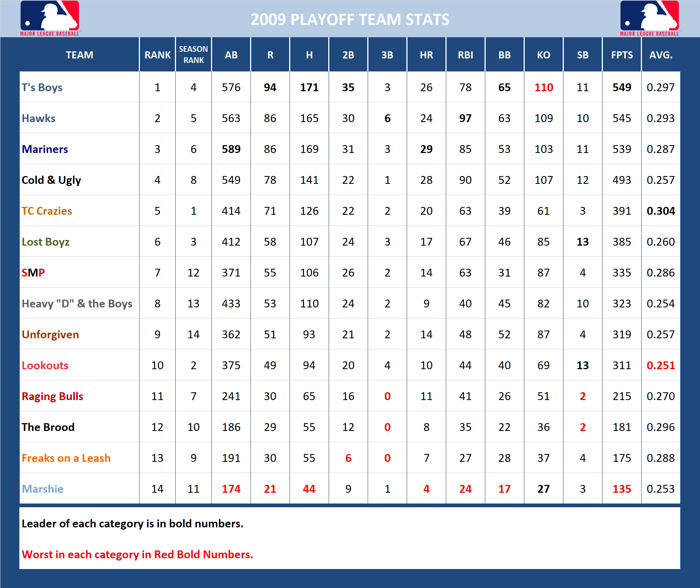Sort by the RANK column header
Screen dimensions: 700x588
point(157,55)
